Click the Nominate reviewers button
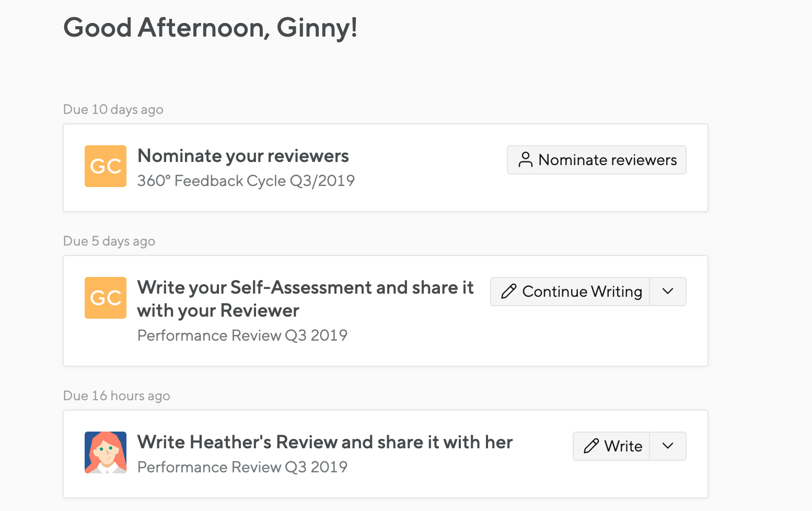 pyautogui.click(x=596, y=160)
